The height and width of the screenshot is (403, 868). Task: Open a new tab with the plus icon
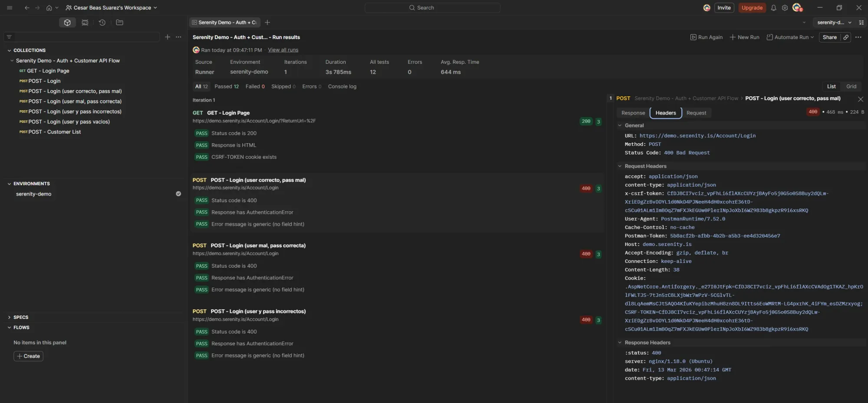coord(267,22)
